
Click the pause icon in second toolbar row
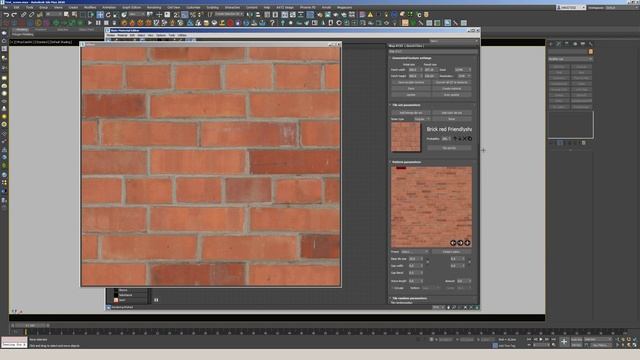pyautogui.click(x=98, y=23)
